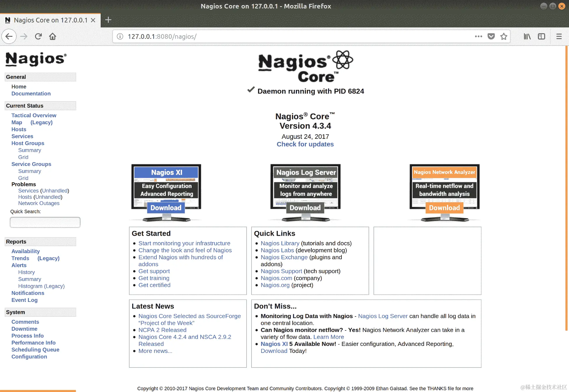This screenshot has width=569, height=392.
Task: Save page to Pocket icon
Action: tap(491, 36)
